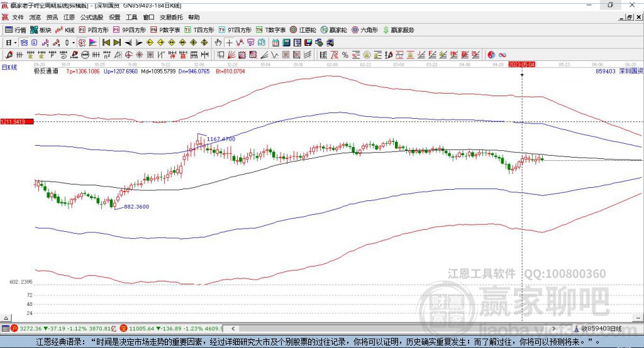644x348 pixels.
Task: Open the P数字表 number table
Action: (x=165, y=30)
